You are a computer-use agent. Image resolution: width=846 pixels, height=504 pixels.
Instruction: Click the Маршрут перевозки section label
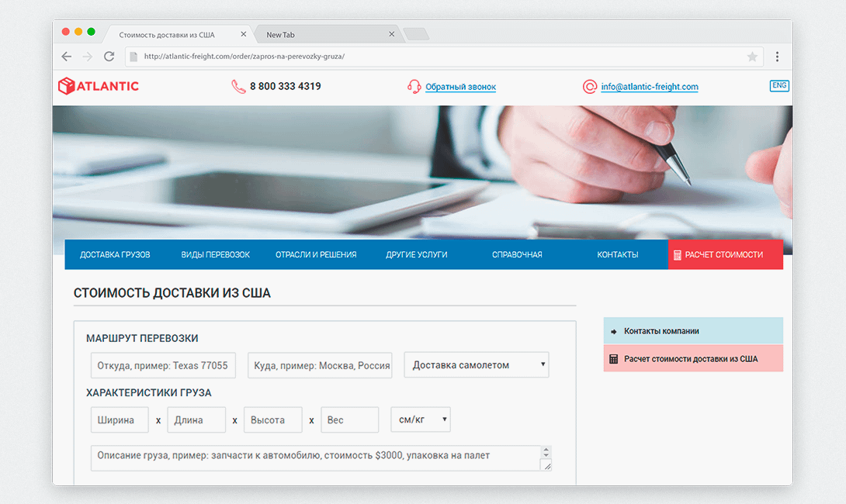point(143,339)
